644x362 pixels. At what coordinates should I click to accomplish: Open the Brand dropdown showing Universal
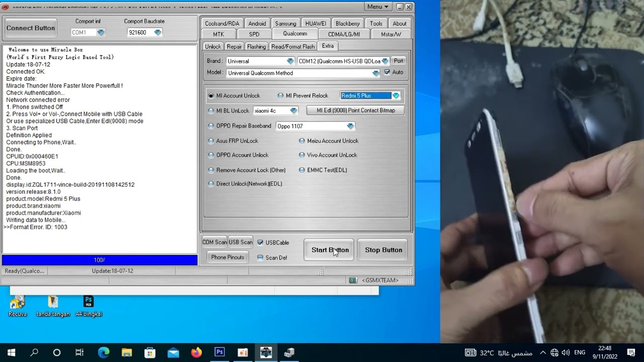pos(260,61)
